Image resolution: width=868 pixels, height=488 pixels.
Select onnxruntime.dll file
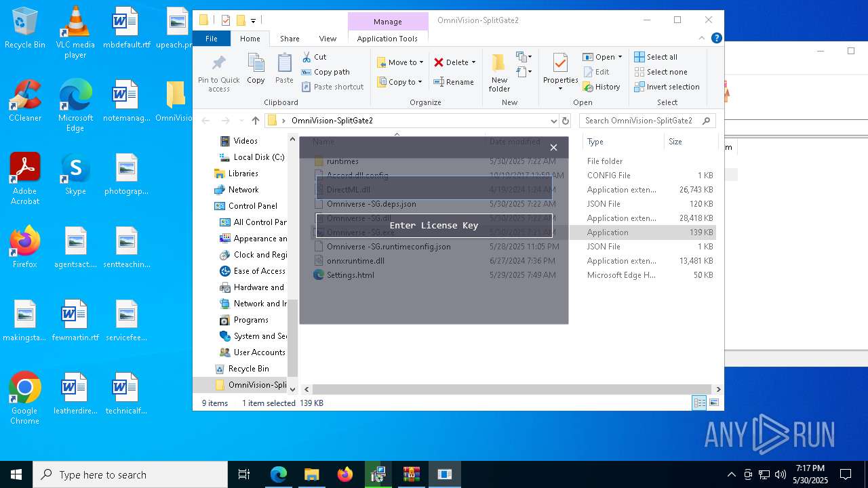(355, 261)
